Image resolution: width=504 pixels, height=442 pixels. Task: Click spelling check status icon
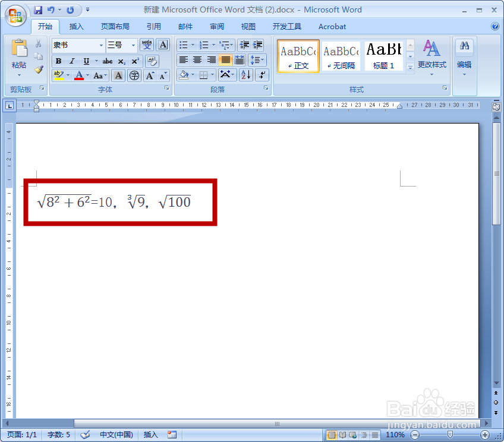click(x=85, y=435)
